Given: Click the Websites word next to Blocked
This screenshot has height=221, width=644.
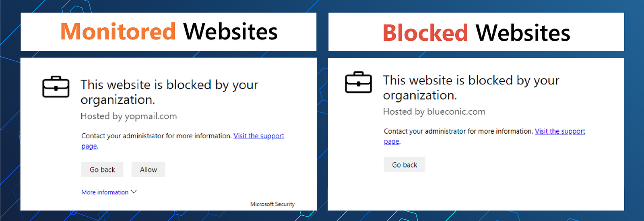Looking at the screenshot, I should tap(523, 33).
